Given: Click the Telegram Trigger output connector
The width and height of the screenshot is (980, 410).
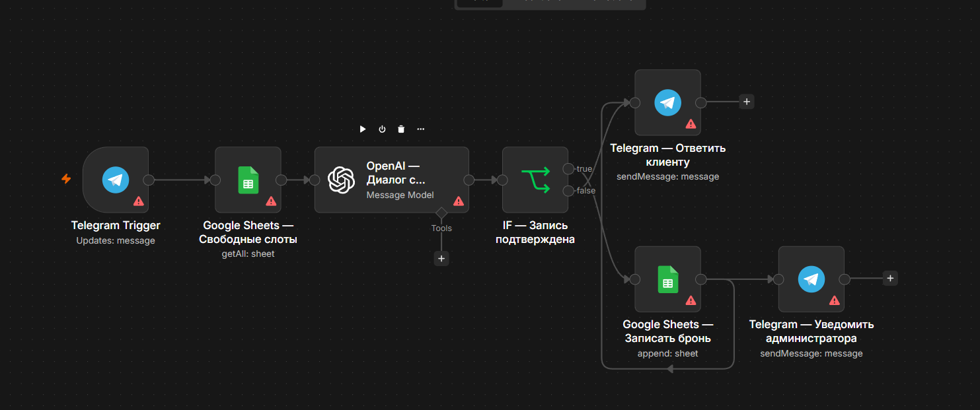Looking at the screenshot, I should (149, 180).
